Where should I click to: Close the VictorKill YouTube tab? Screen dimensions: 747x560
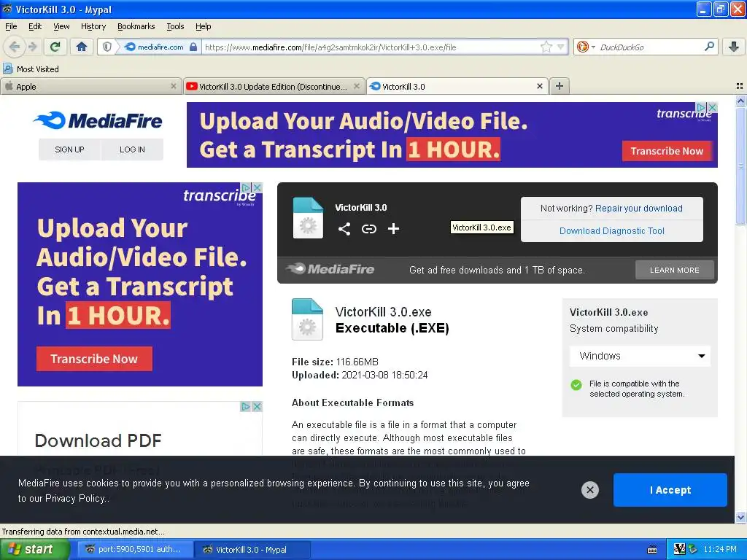click(x=356, y=86)
